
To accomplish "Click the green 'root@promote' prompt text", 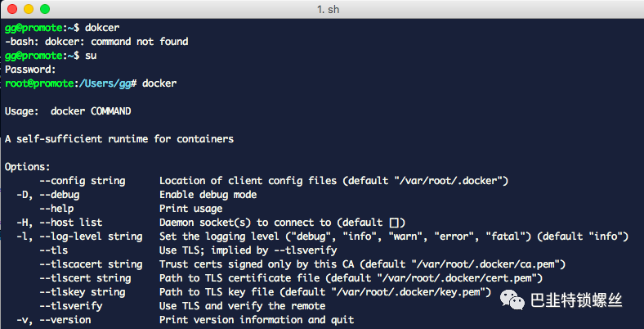I will tap(39, 83).
